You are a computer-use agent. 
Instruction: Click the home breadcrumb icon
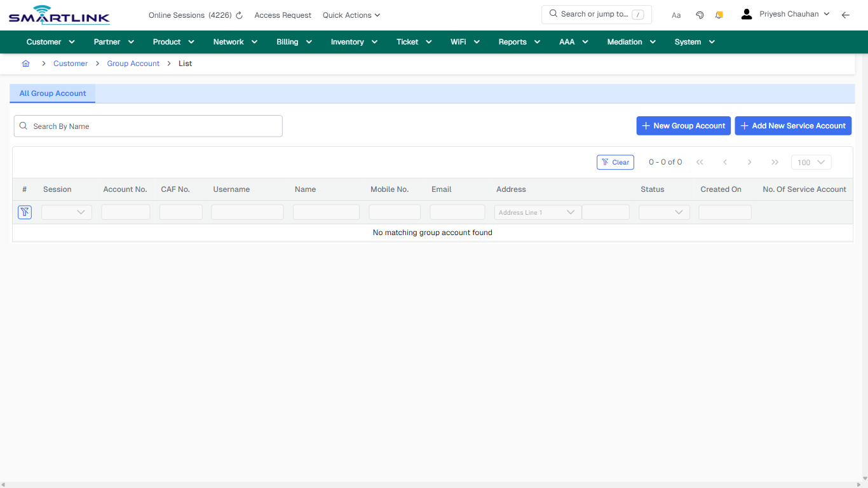coord(25,64)
